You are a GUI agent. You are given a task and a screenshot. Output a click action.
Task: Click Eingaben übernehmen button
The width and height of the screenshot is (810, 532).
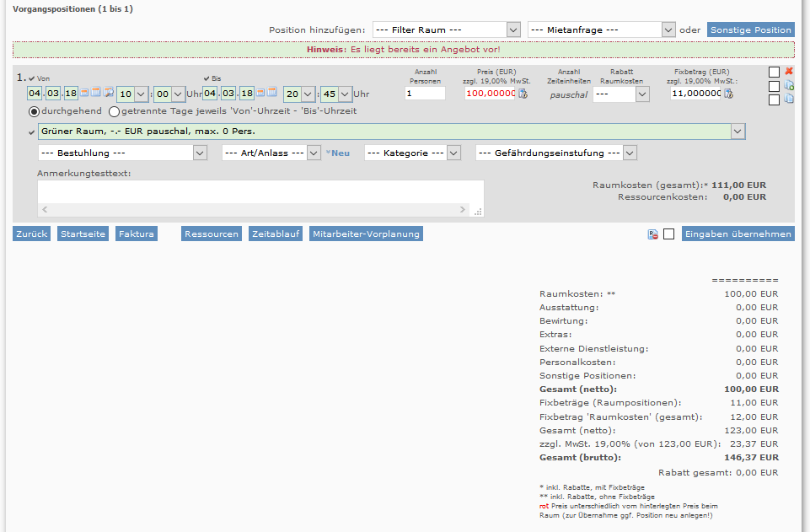[x=738, y=234]
